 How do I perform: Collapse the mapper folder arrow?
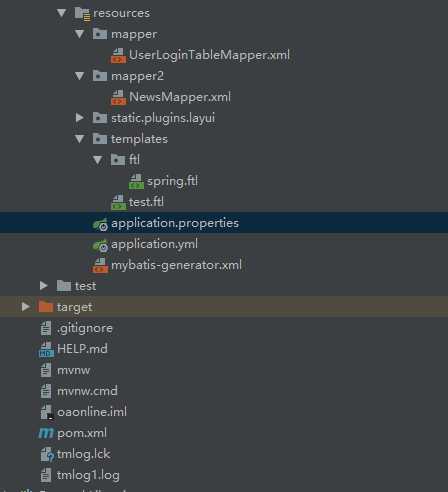80,34
